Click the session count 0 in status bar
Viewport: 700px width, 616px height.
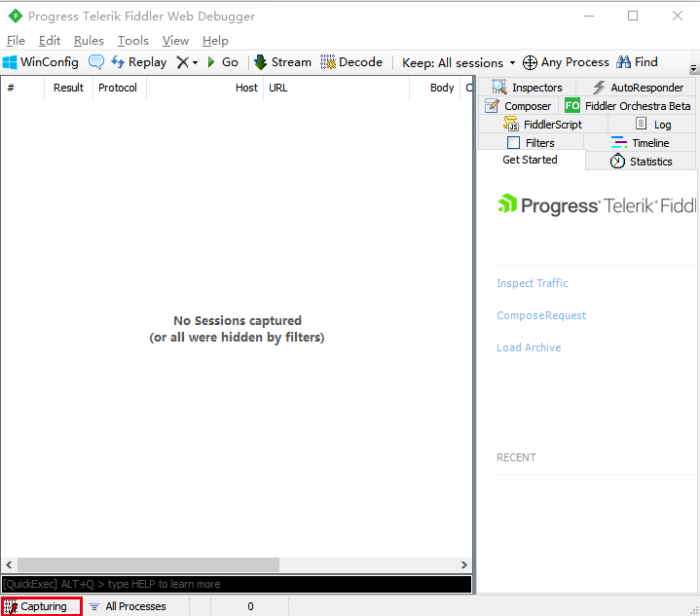coord(250,606)
